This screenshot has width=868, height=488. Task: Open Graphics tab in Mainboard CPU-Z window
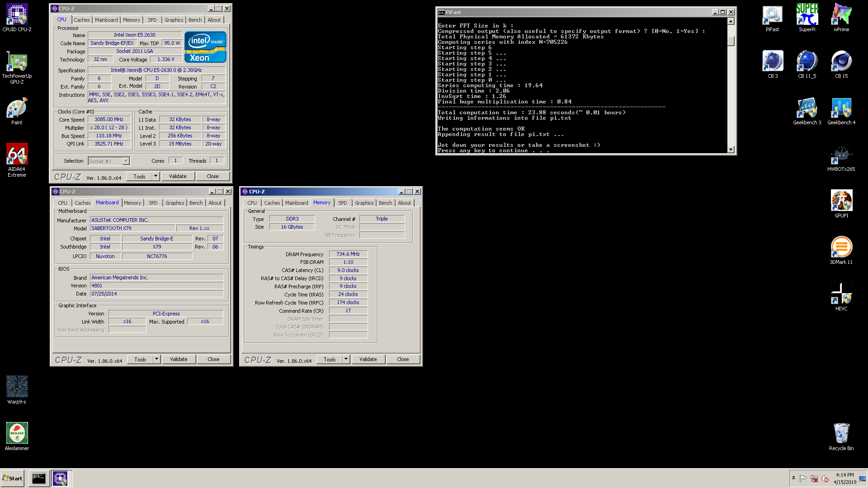click(175, 203)
